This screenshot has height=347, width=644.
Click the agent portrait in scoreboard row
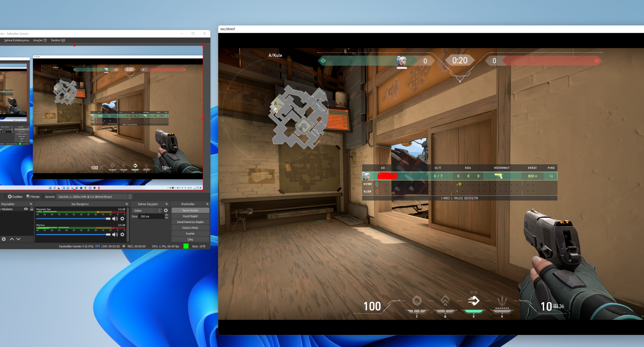[x=366, y=176]
